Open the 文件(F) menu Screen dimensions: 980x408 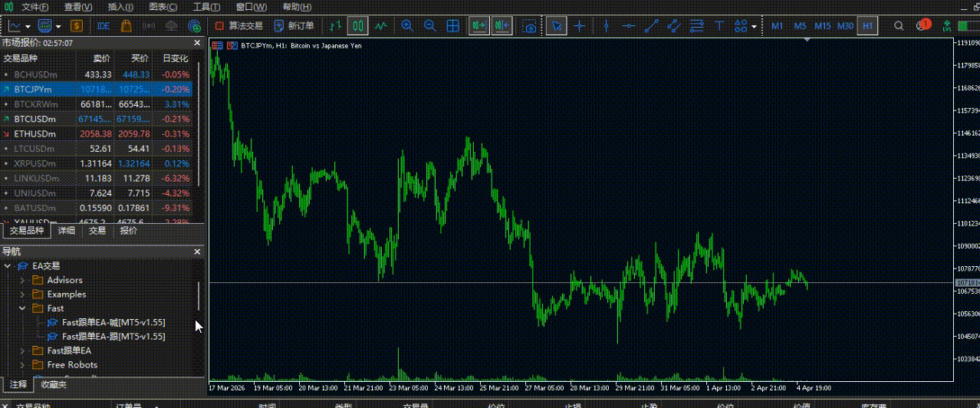click(x=35, y=7)
